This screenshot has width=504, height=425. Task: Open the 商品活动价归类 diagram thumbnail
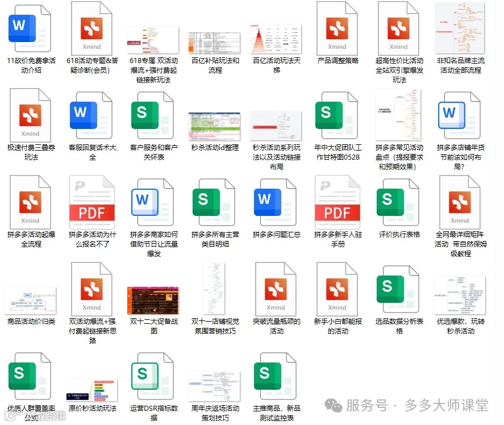click(30, 301)
